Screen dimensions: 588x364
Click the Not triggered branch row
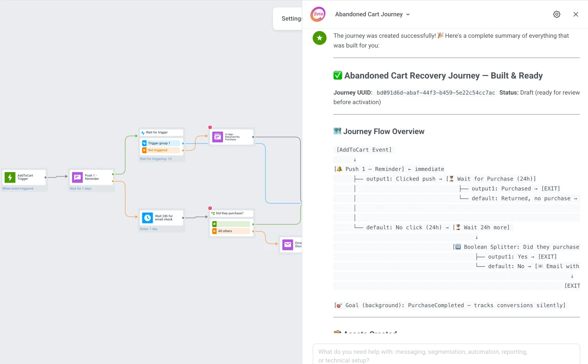[161, 150]
